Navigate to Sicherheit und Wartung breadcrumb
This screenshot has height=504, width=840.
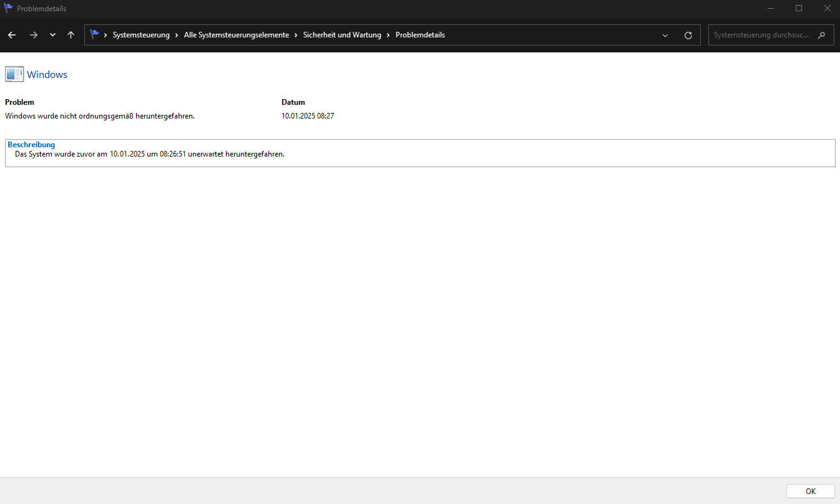342,35
